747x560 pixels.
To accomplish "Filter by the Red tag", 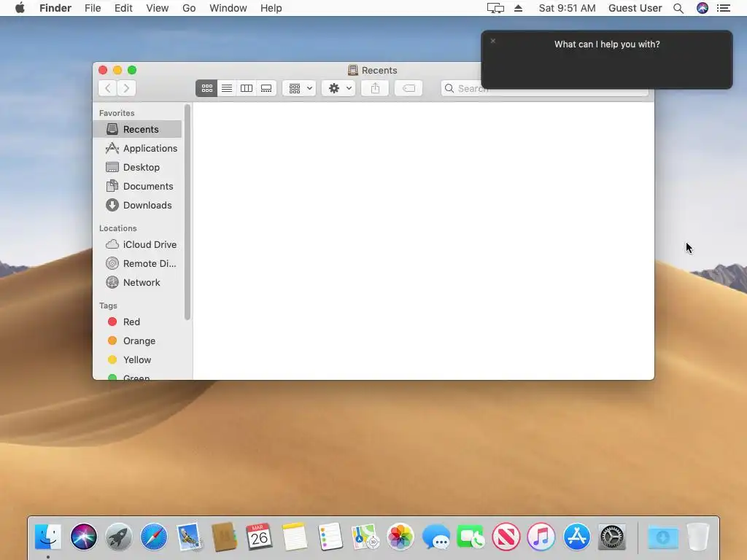I will pyautogui.click(x=137, y=322).
